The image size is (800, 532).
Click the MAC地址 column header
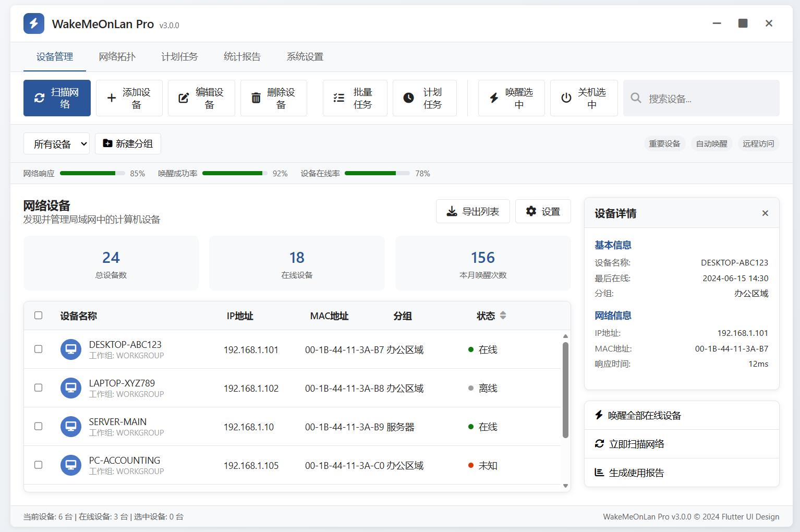tap(329, 316)
